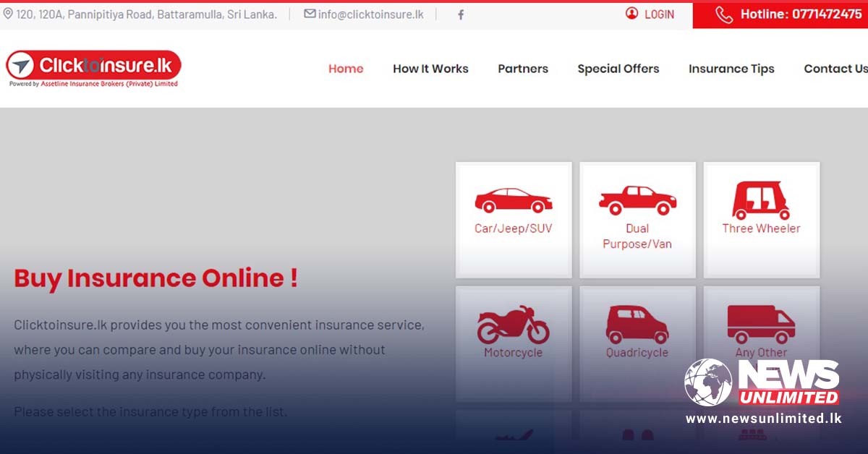Screen dimensions: 868x454
Task: Pick the Three Wheeler insurance icon
Action: coord(761,200)
